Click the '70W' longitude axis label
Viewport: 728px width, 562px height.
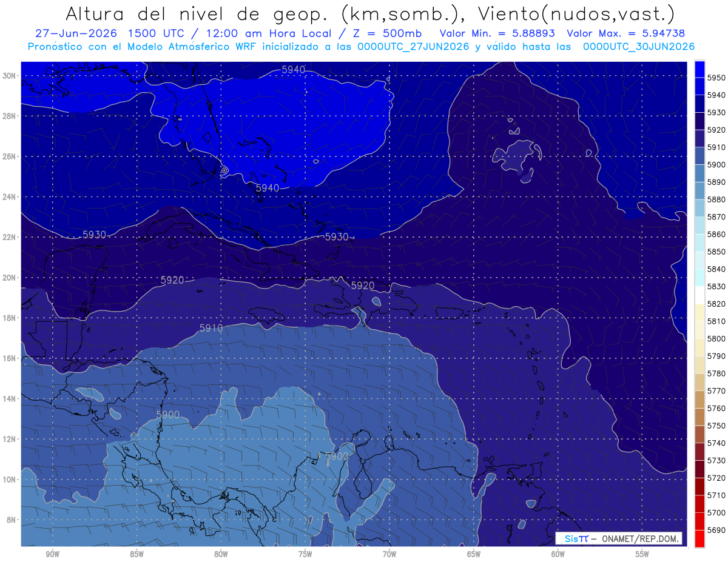click(389, 554)
